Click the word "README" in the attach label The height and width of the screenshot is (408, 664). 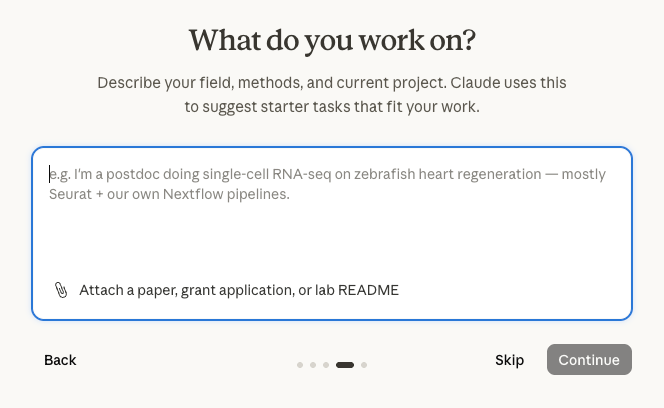pyautogui.click(x=368, y=290)
